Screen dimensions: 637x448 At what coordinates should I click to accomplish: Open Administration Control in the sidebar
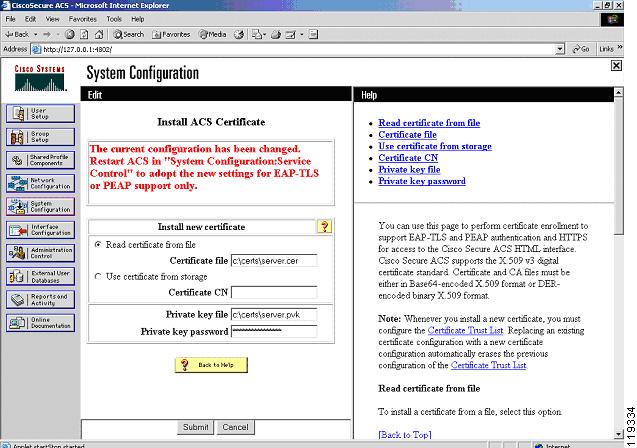tap(40, 253)
